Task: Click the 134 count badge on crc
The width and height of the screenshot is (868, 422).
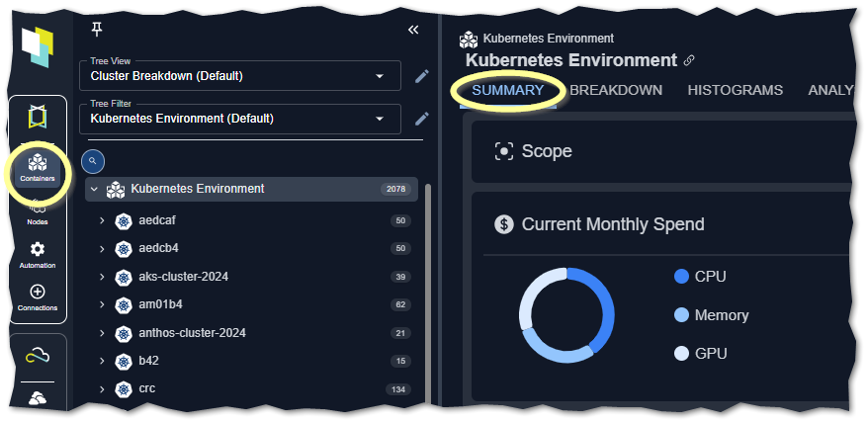Action: click(398, 389)
